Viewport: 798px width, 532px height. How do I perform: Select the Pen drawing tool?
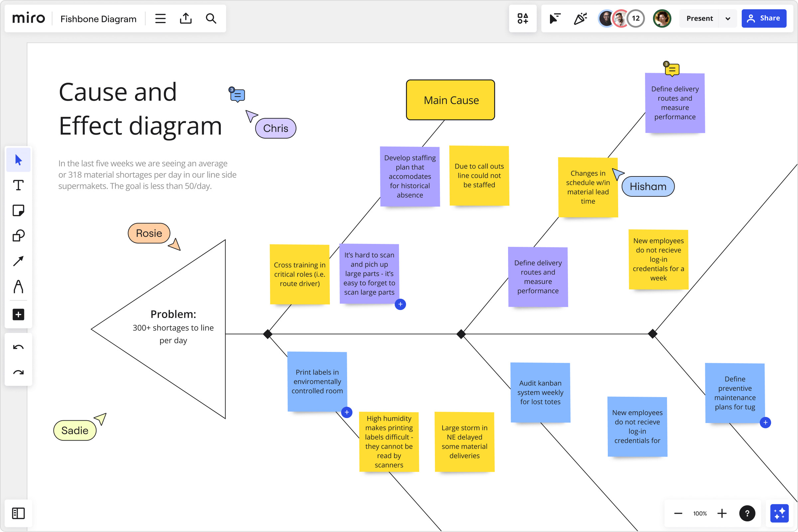(x=18, y=287)
